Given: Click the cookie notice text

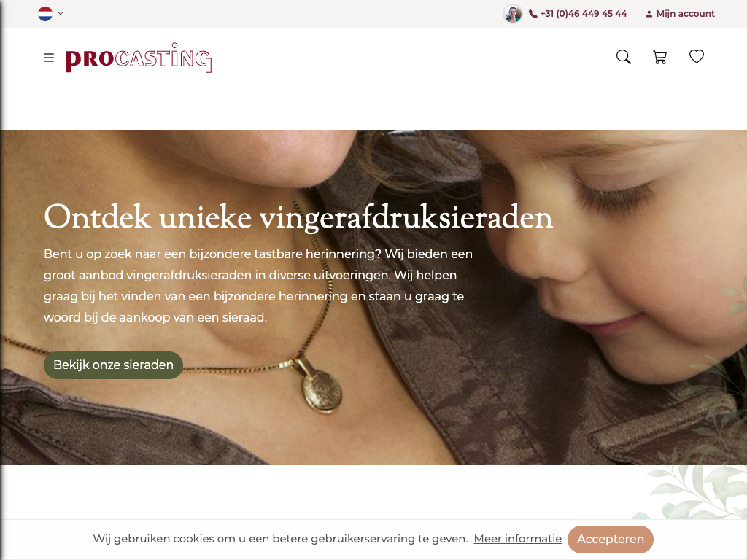Looking at the screenshot, I should [281, 539].
